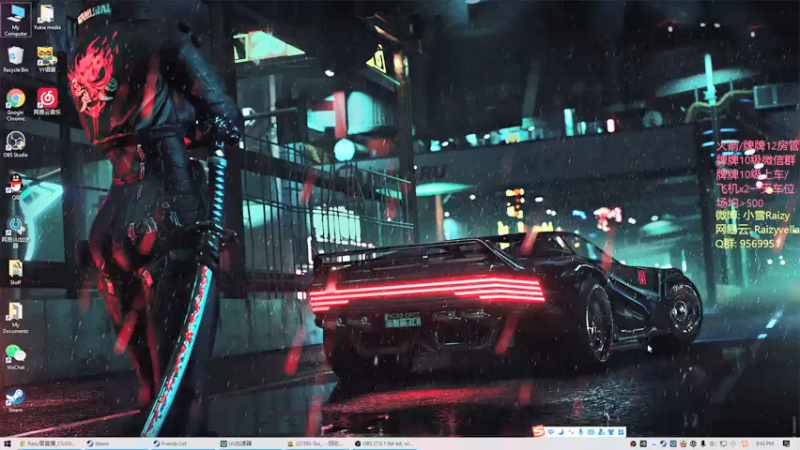Toggle the moon icon on IME bar

561,432
